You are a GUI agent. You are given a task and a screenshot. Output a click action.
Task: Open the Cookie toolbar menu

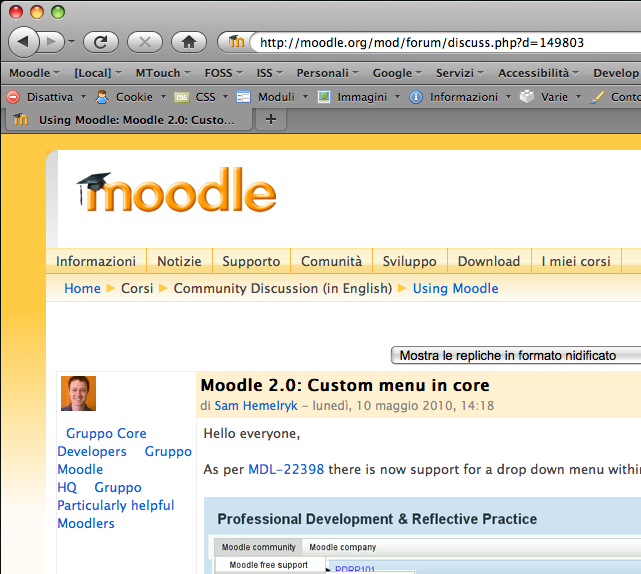pyautogui.click(x=140, y=97)
